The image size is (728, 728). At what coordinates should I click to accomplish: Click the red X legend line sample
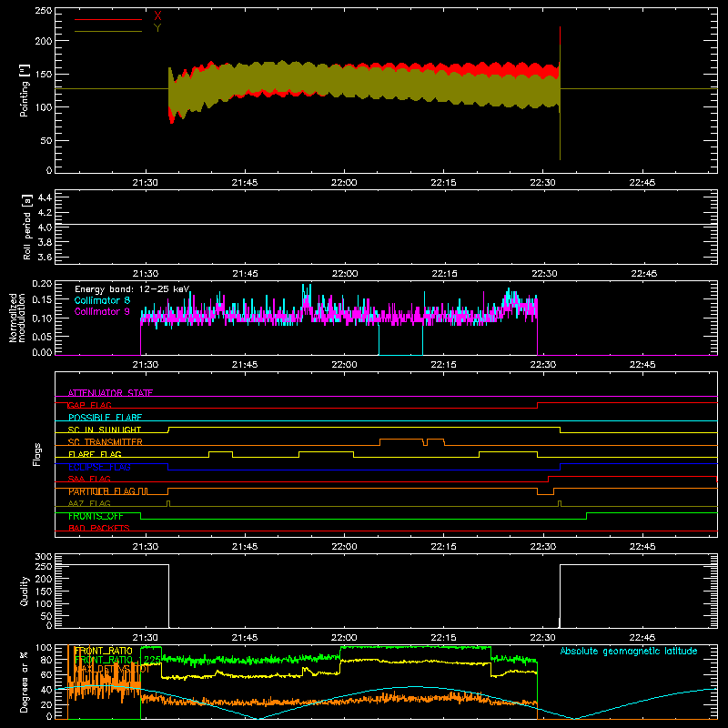tap(107, 19)
